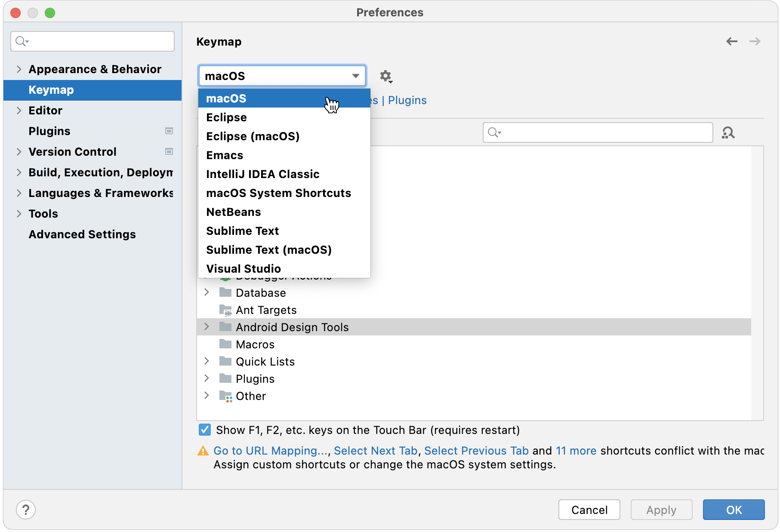Open the keymap settings gear menu

[386, 76]
